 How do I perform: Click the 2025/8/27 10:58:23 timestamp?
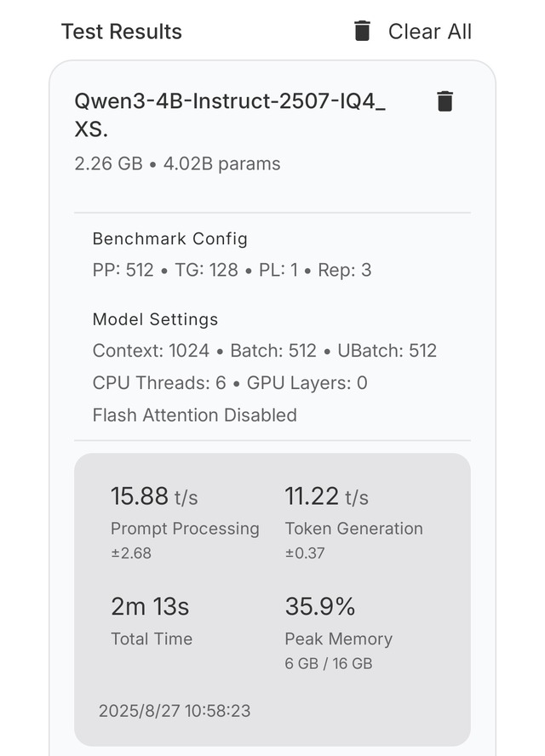coord(175,711)
